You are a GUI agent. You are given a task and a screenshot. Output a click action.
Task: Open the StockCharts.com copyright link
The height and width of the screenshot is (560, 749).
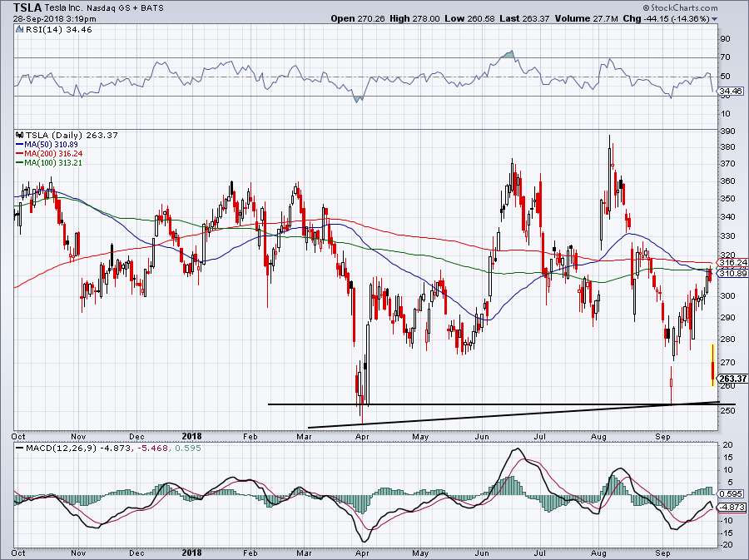coord(680,7)
